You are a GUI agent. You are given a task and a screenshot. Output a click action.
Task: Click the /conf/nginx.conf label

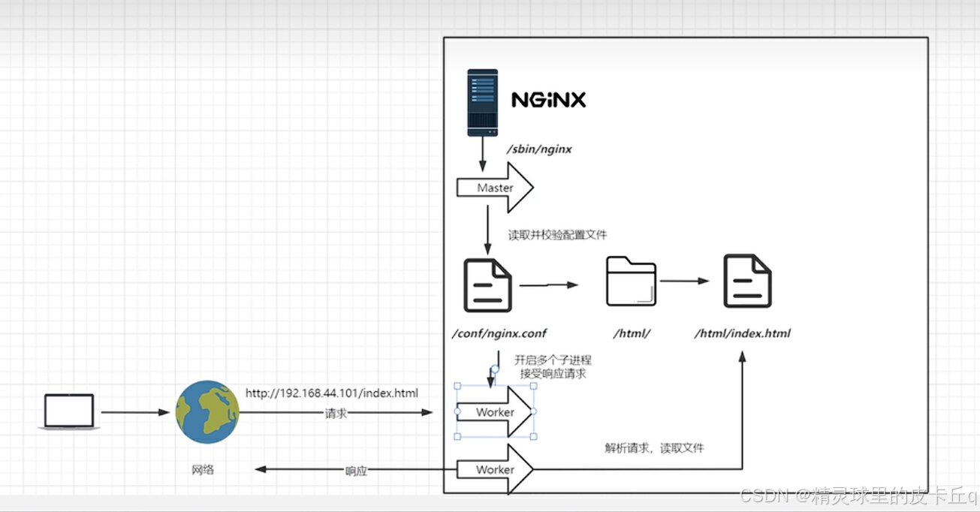(x=498, y=333)
